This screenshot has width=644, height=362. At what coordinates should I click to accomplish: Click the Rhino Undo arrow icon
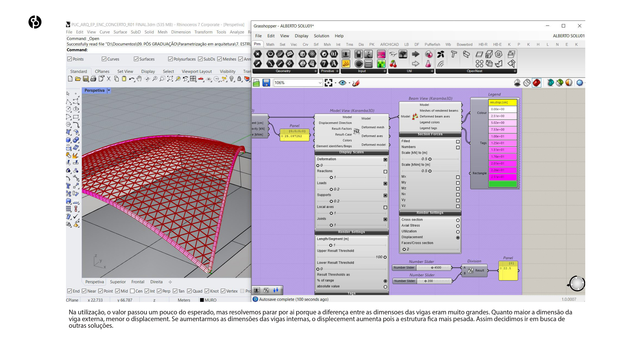(x=131, y=79)
